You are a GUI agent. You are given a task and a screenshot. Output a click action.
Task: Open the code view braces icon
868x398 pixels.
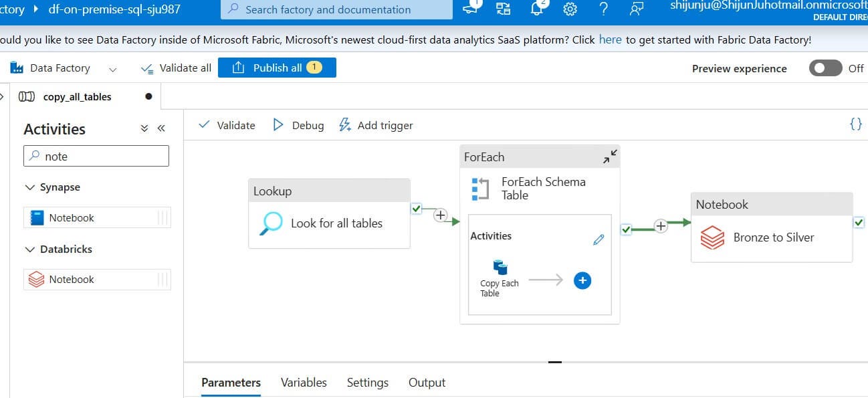pyautogui.click(x=855, y=124)
